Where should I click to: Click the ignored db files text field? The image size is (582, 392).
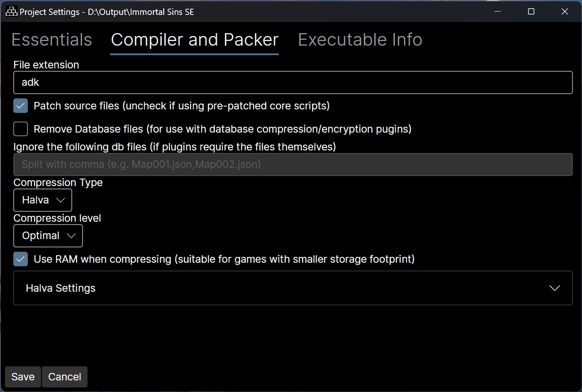292,165
